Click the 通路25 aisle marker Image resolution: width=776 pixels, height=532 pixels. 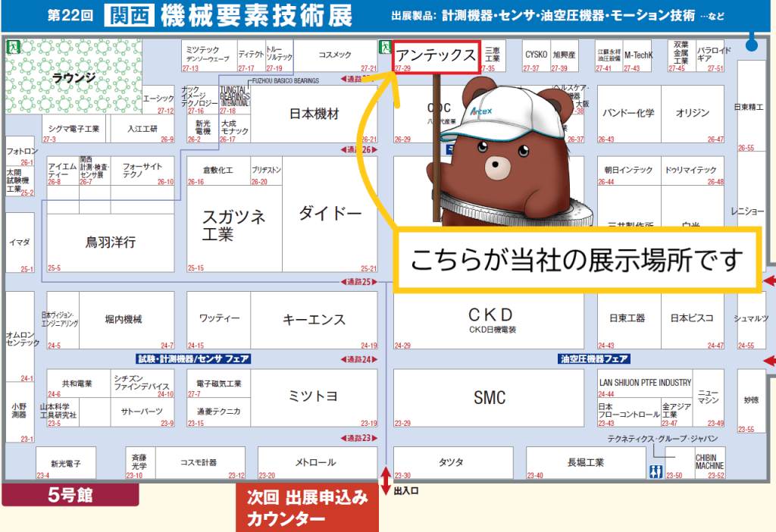[358, 282]
